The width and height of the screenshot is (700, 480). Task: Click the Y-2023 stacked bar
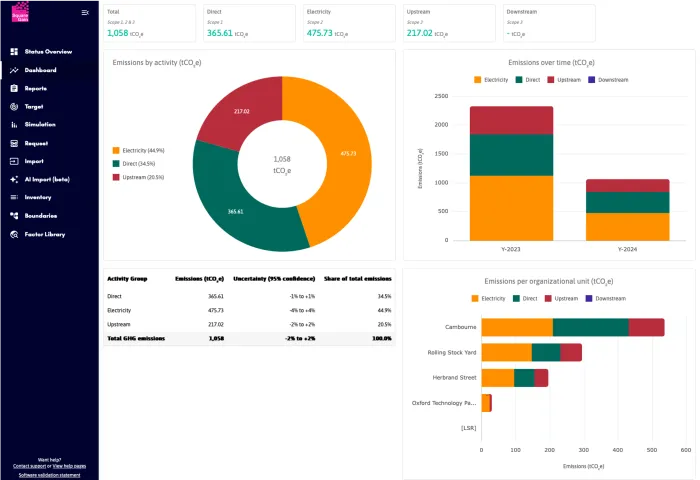point(511,173)
